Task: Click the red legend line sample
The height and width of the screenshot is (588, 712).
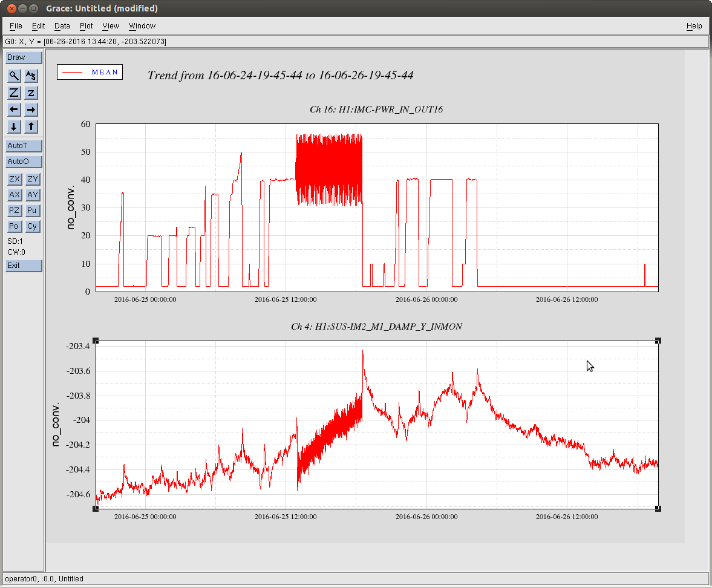Action: click(x=72, y=72)
